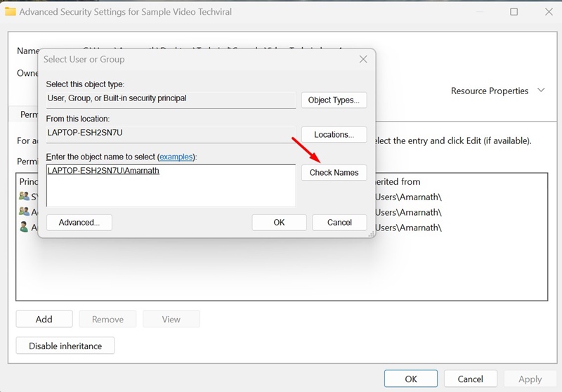
Task: Select the first principal entry's group icon
Action: tap(24, 197)
